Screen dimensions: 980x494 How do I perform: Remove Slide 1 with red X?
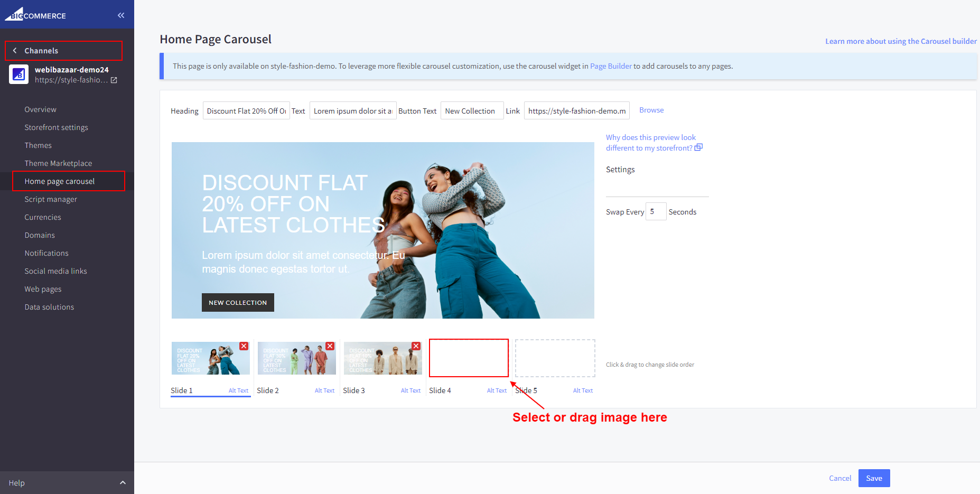tap(244, 346)
